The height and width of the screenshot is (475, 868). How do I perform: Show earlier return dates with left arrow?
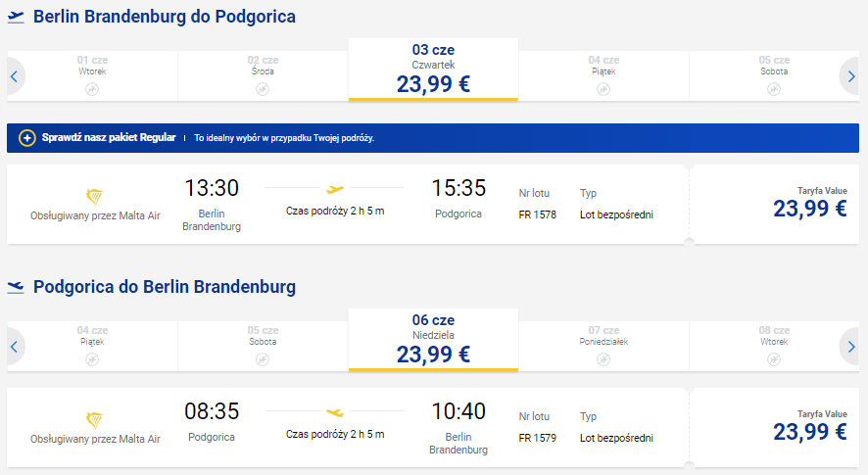pos(15,347)
